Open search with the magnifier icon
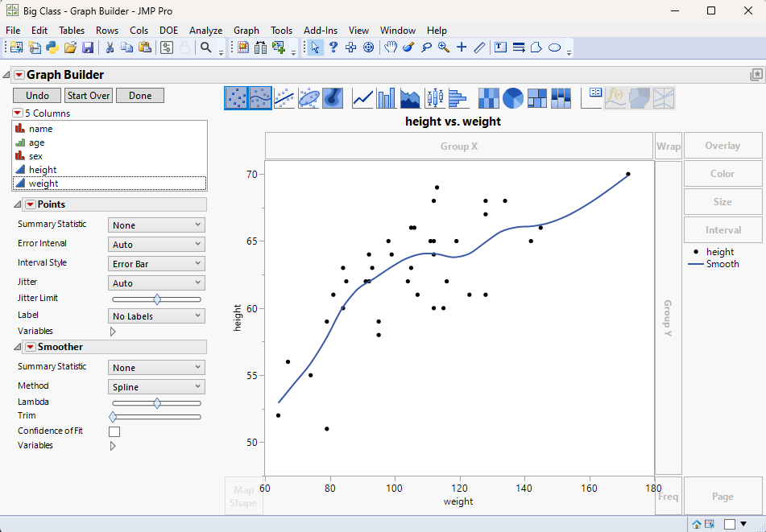The width and height of the screenshot is (766, 532). click(x=206, y=47)
